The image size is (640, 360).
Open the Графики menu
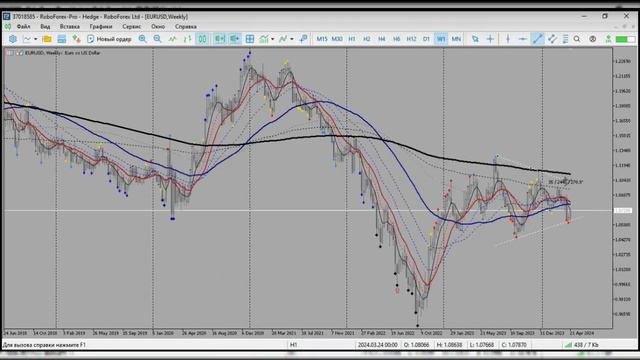coord(100,27)
